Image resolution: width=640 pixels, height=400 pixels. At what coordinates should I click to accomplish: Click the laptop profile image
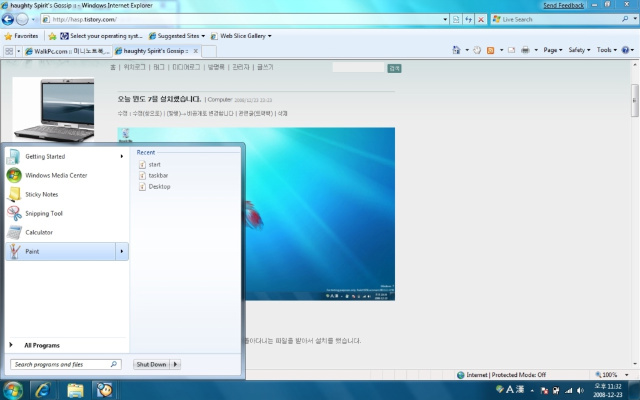point(53,110)
